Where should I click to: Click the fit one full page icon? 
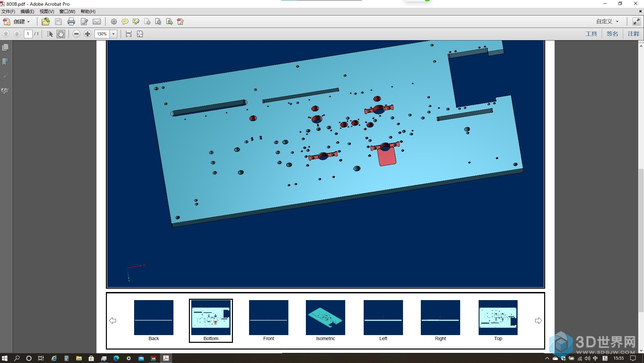pos(140,34)
